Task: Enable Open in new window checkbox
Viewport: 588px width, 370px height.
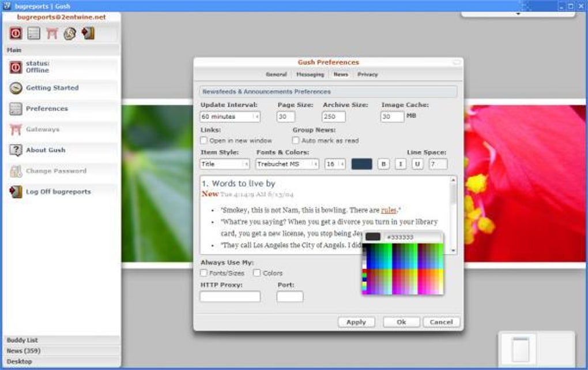Action: pyautogui.click(x=203, y=140)
